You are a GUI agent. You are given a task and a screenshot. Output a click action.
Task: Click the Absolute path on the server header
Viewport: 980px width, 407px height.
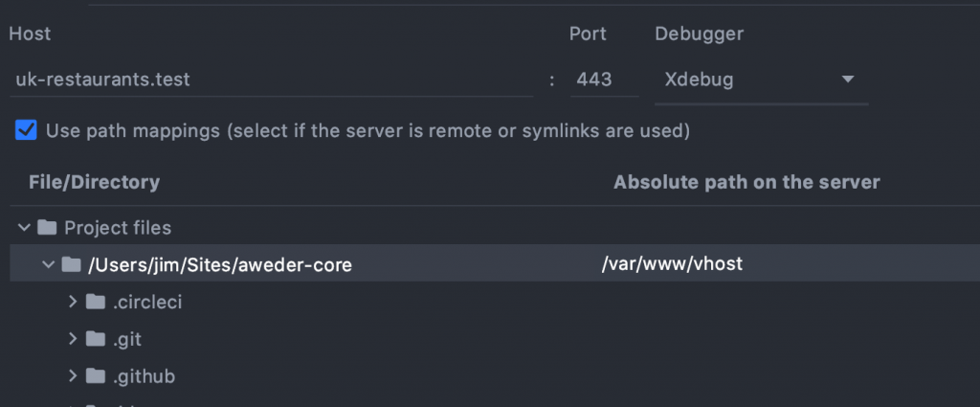coord(746,183)
